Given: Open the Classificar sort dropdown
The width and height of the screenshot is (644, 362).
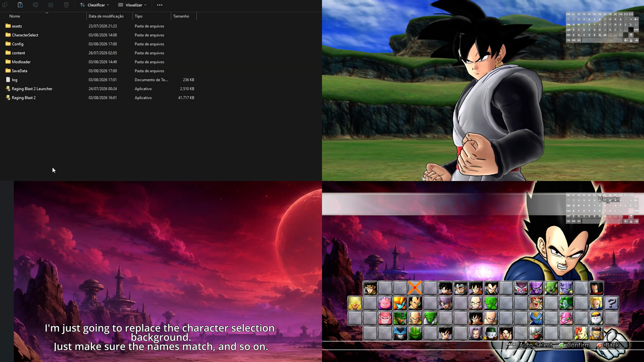Looking at the screenshot, I should click(x=94, y=5).
